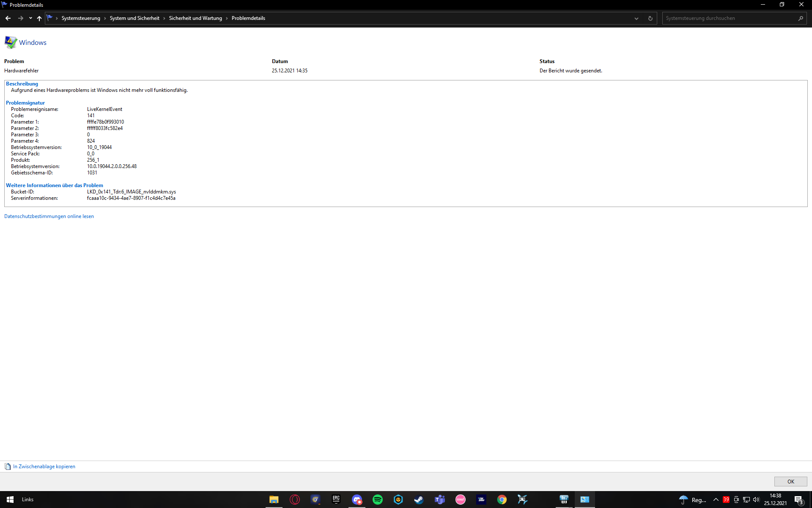Image resolution: width=812 pixels, height=508 pixels.
Task: Show hidden system tray icons
Action: tap(716, 500)
